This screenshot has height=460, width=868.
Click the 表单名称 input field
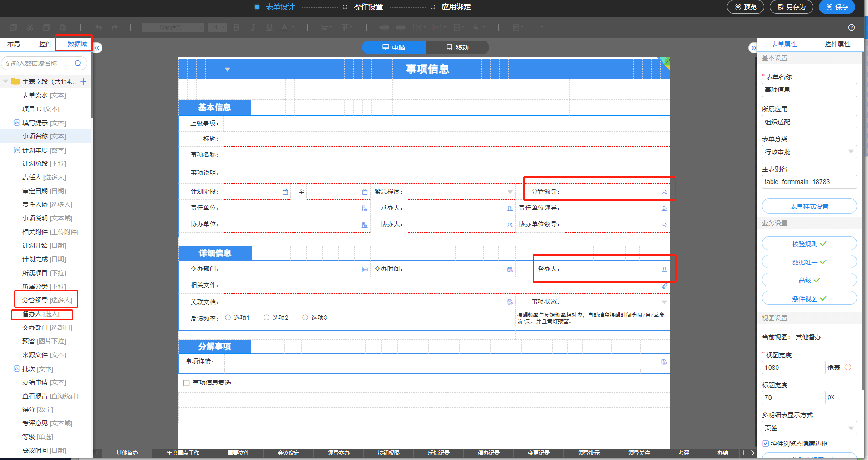809,90
